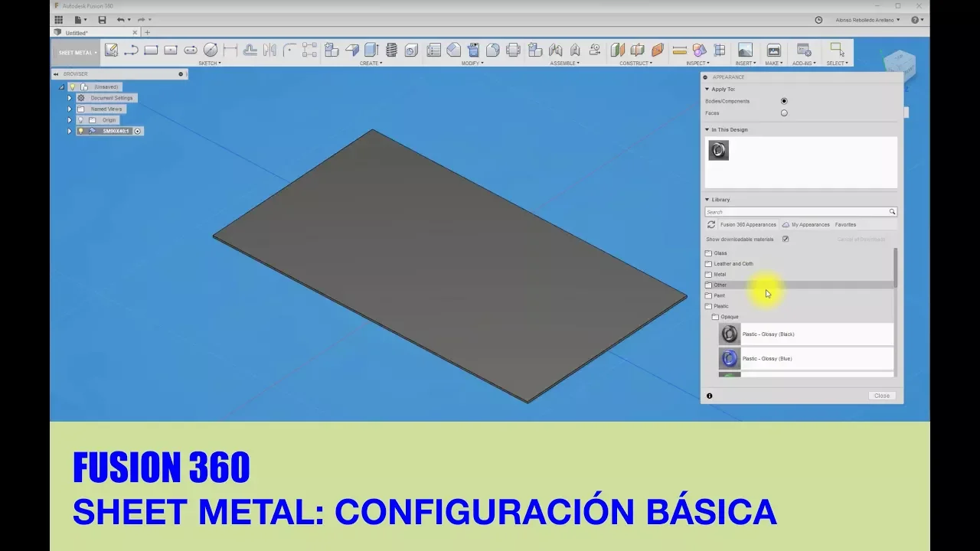Image resolution: width=980 pixels, height=551 pixels.
Task: Open the MODIFY menu dropdown
Action: tap(472, 64)
